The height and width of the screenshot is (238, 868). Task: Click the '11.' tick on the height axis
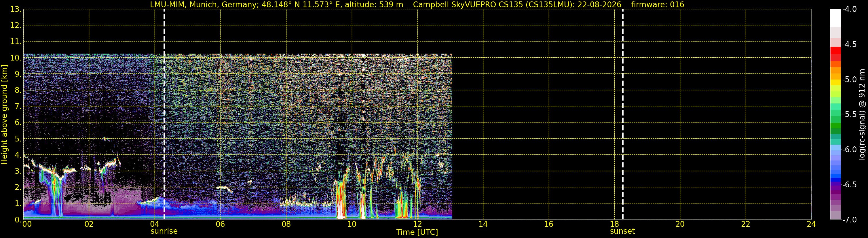click(x=16, y=42)
